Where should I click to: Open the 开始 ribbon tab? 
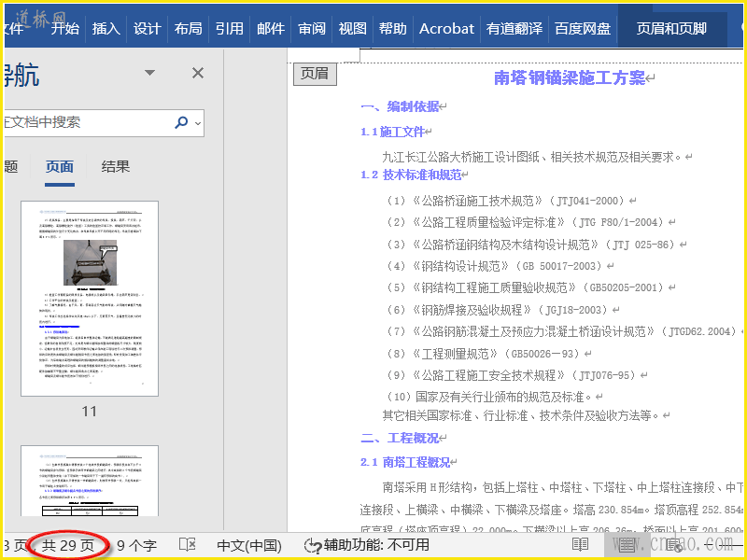coord(65,29)
